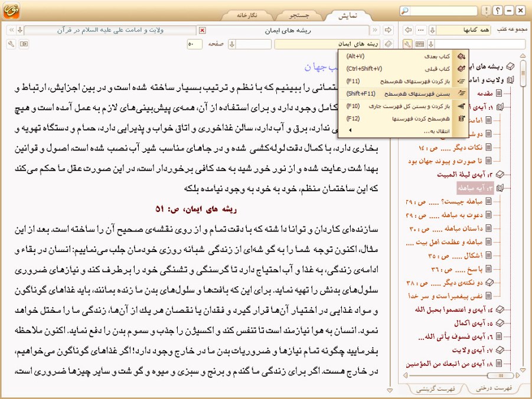Click the document icon beside آیه‌ی فسوف یأتی الله
The height and width of the screenshot is (399, 532).
tap(499, 336)
